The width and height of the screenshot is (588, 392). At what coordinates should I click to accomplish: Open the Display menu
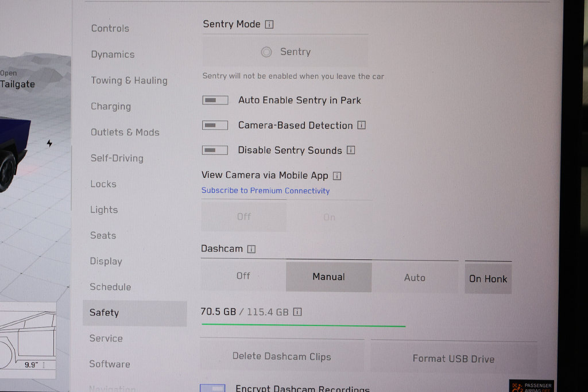click(x=106, y=261)
